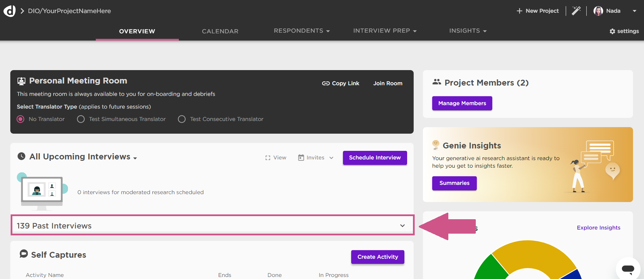Select Test Consecutive Translator option
The image size is (644, 279).
tap(182, 119)
